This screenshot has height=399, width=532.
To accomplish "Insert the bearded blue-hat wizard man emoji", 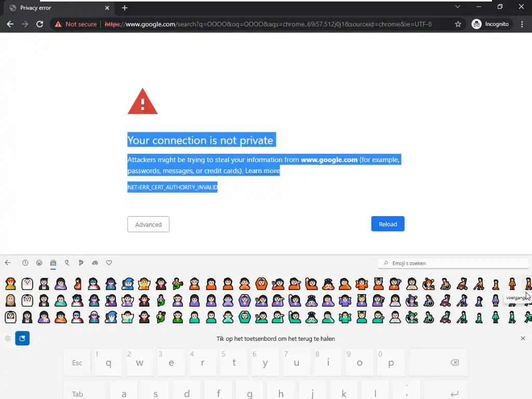I will (111, 317).
